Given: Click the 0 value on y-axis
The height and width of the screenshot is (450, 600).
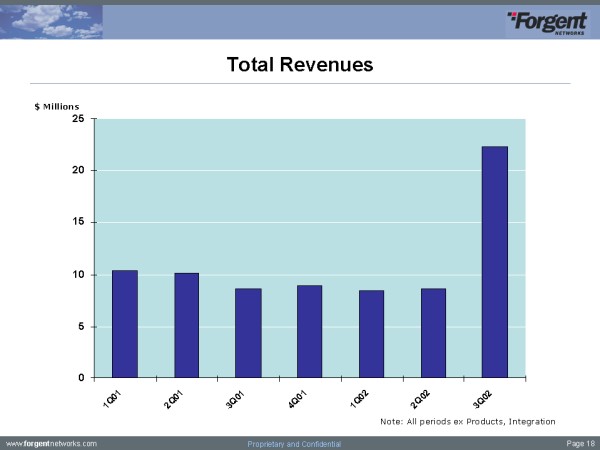Looking at the screenshot, I should click(81, 378).
